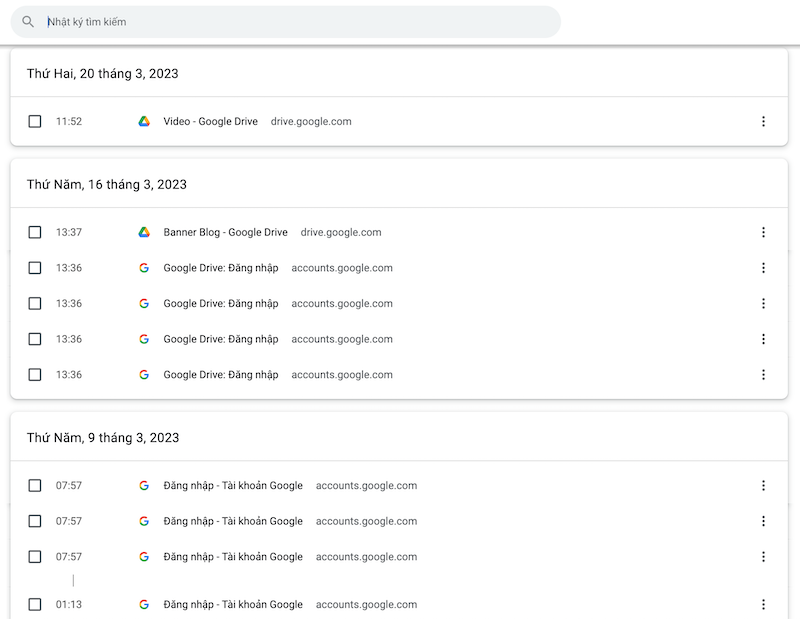Tick the checkbox for the 11:52 Video entry
The height and width of the screenshot is (619, 800).
point(35,122)
